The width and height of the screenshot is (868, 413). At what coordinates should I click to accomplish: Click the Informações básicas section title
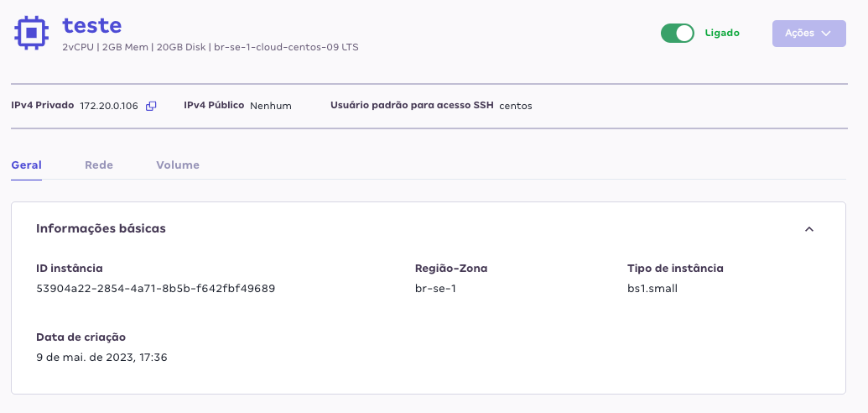coord(101,228)
